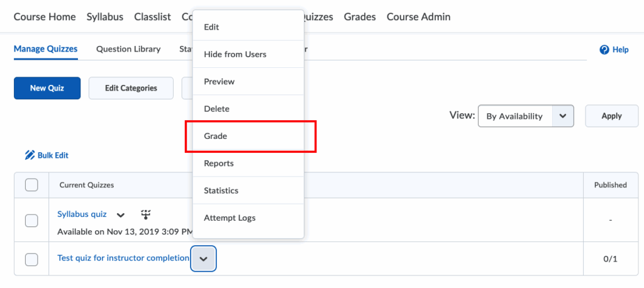Choose Hide from Users menu option
The height and width of the screenshot is (288, 644).
[235, 54]
